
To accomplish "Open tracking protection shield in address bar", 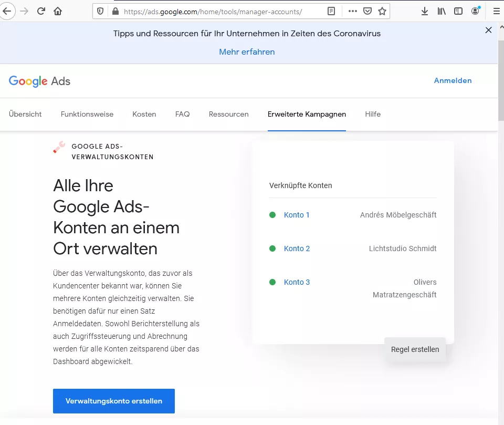I will pyautogui.click(x=100, y=12).
